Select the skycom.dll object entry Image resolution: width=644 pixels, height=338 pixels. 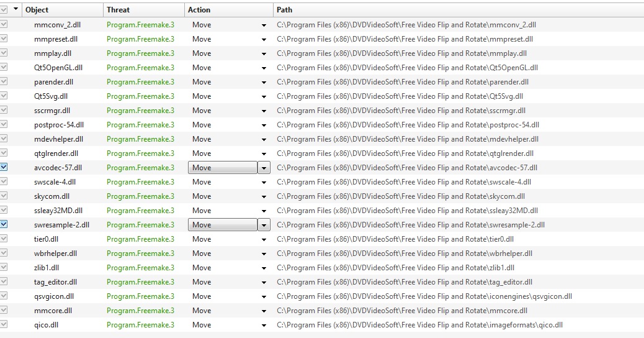pos(51,196)
